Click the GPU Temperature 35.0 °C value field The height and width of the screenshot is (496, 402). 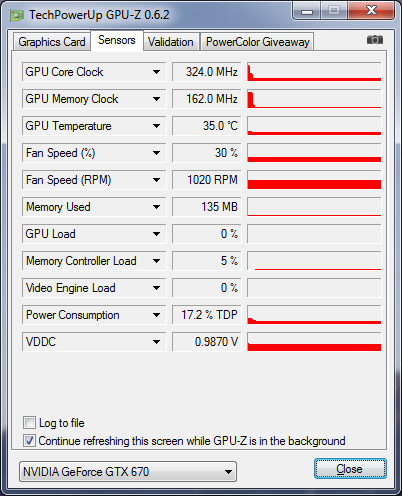207,126
